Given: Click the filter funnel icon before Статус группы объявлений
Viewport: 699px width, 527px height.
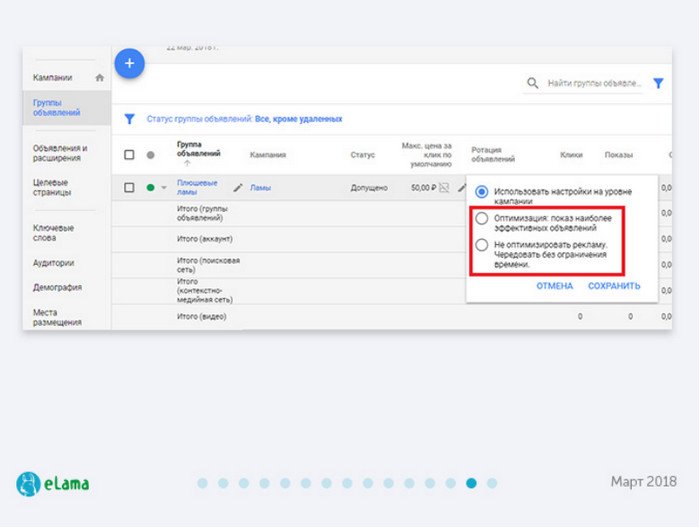Looking at the screenshot, I should tap(129, 118).
